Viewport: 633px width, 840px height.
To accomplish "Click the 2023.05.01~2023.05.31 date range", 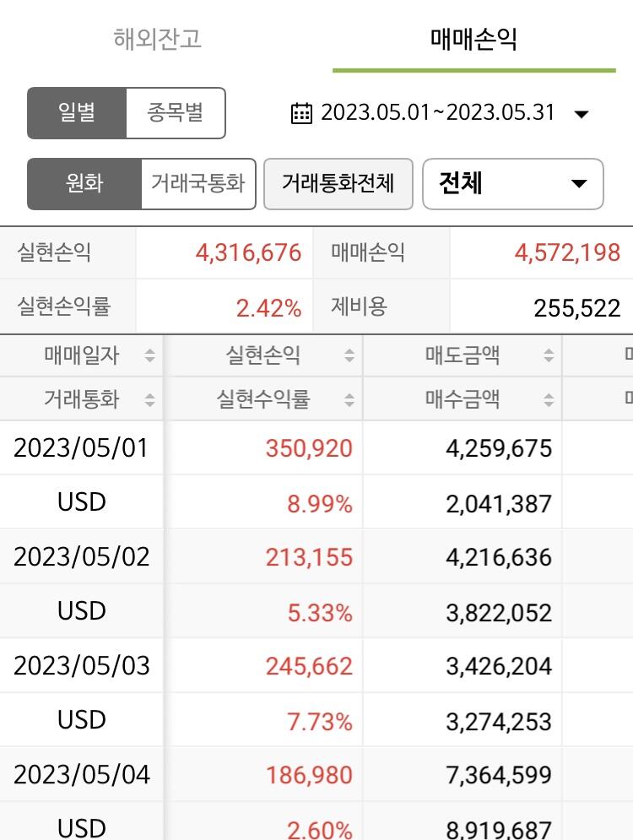I will tap(437, 112).
